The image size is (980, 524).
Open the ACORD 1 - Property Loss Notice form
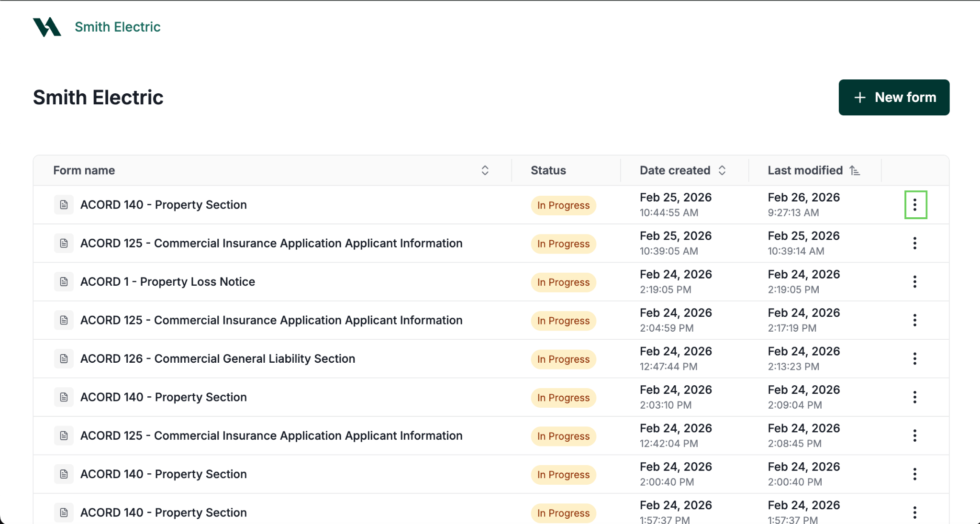[x=167, y=282]
